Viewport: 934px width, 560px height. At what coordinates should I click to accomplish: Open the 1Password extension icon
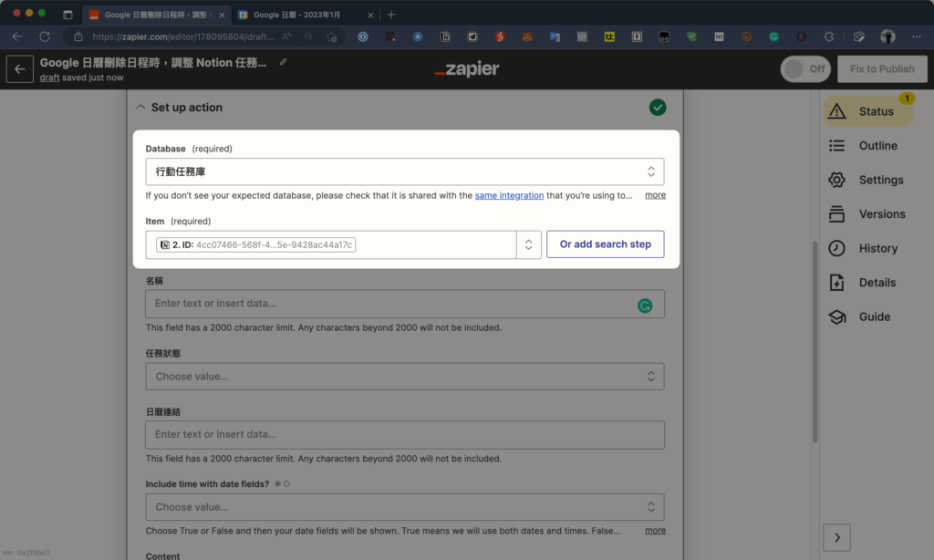(x=363, y=36)
